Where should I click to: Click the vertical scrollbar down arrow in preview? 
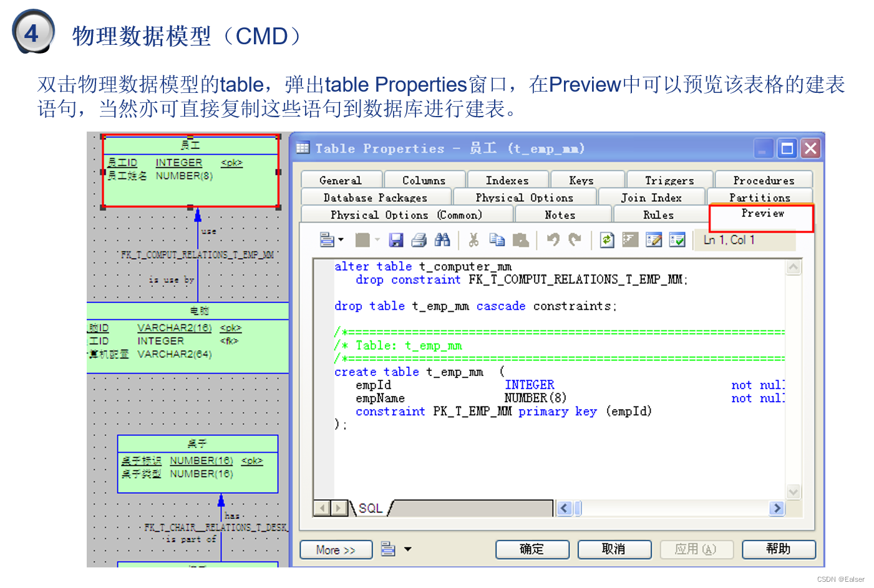point(794,492)
